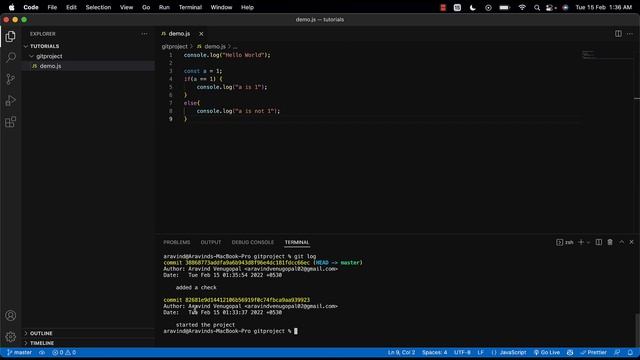Screen dimensions: 640x360
Task: Change indentation via Spaces: 4
Action: (434, 353)
